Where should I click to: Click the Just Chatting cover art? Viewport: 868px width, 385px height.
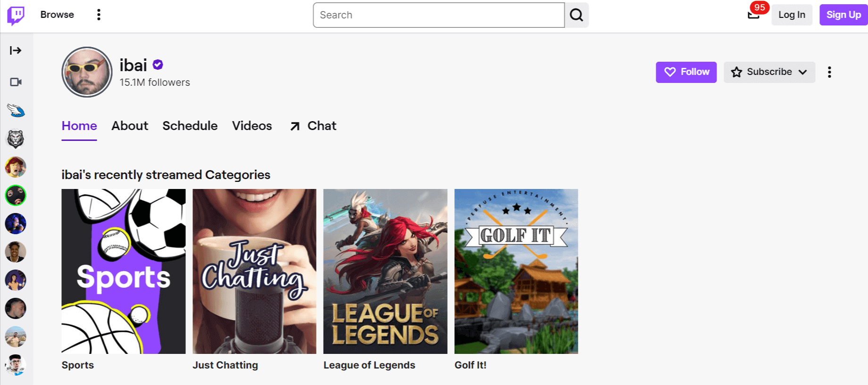coord(254,271)
